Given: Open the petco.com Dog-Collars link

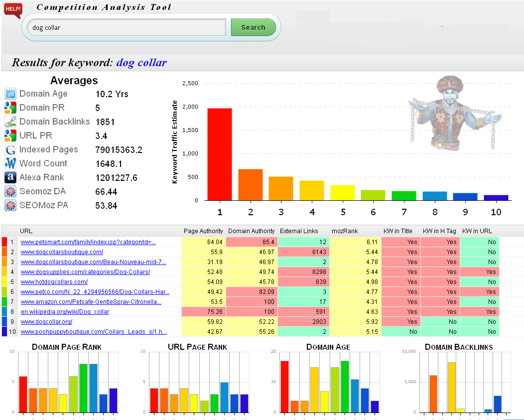Looking at the screenshot, I should click(95, 292).
